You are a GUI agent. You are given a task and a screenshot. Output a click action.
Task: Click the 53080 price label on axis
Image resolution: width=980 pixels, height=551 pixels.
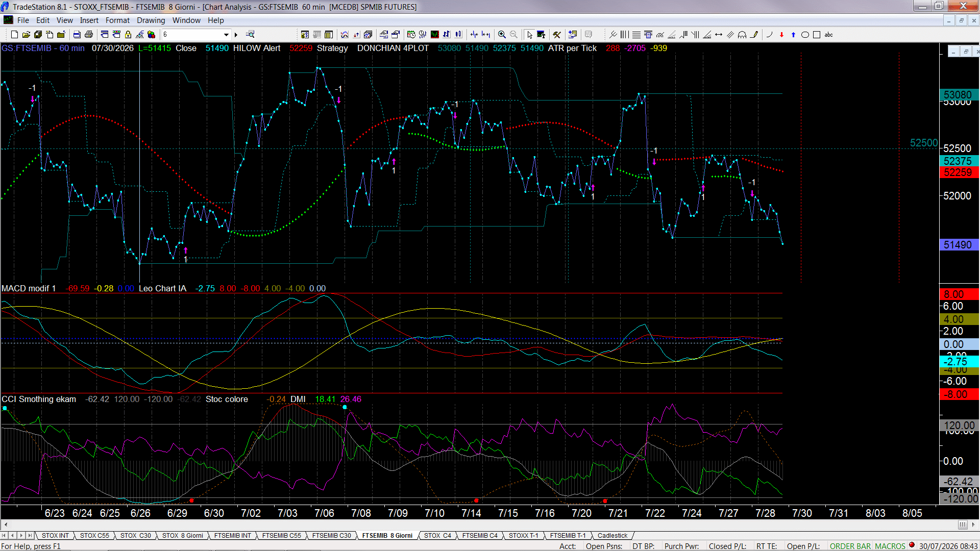tap(958, 95)
